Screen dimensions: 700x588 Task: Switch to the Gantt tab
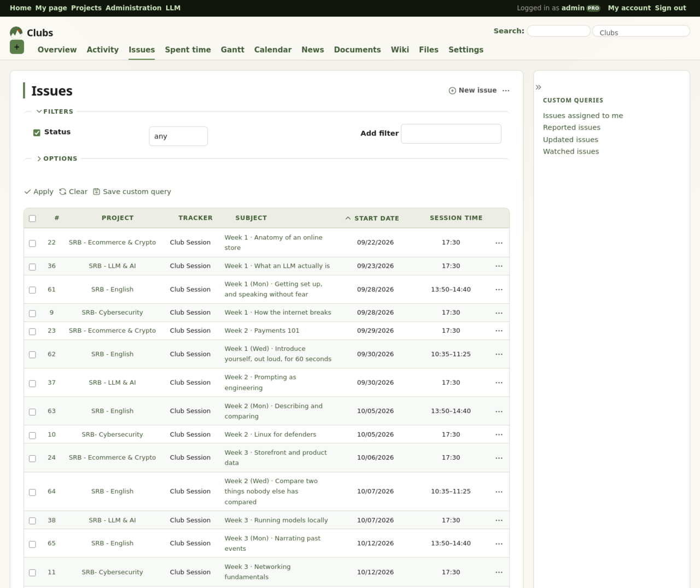click(232, 50)
